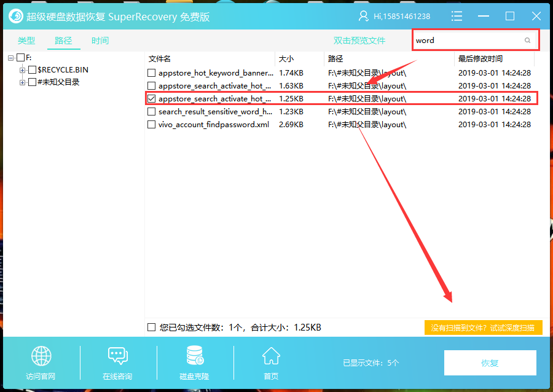Click the search magnifier icon
Image resolution: width=553 pixels, height=392 pixels.
tap(527, 40)
